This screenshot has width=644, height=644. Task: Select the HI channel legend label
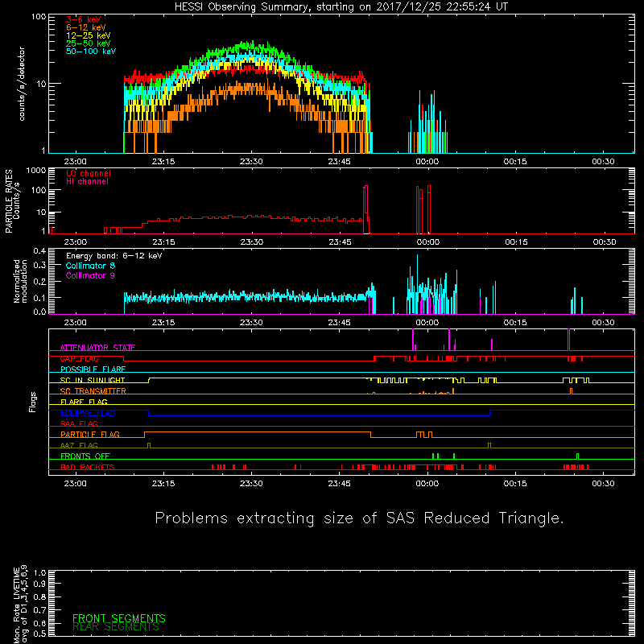click(87, 182)
